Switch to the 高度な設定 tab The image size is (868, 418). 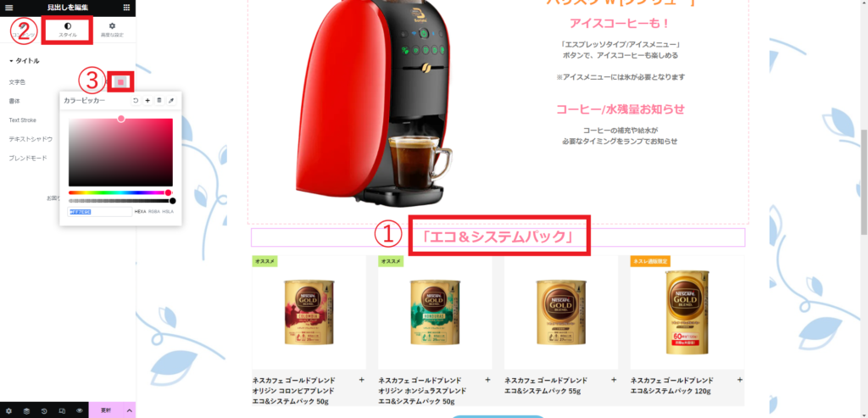pos(113,30)
